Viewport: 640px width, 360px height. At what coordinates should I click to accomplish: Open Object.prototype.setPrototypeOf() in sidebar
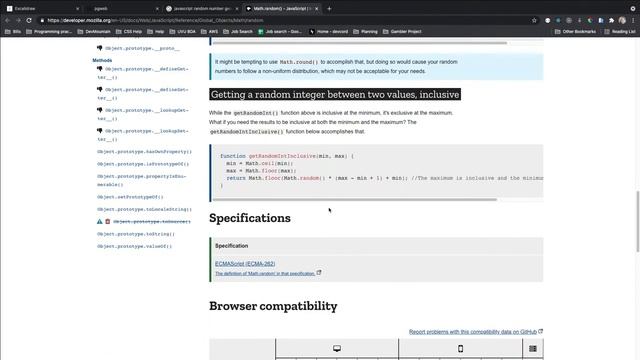(x=130, y=197)
